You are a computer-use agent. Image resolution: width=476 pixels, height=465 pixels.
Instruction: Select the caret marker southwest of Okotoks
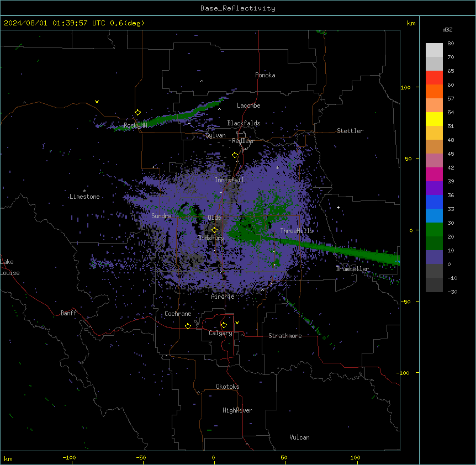pos(198,393)
